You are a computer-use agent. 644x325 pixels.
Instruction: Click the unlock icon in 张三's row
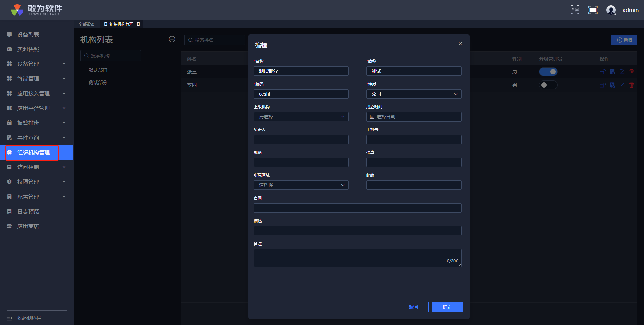(602, 72)
